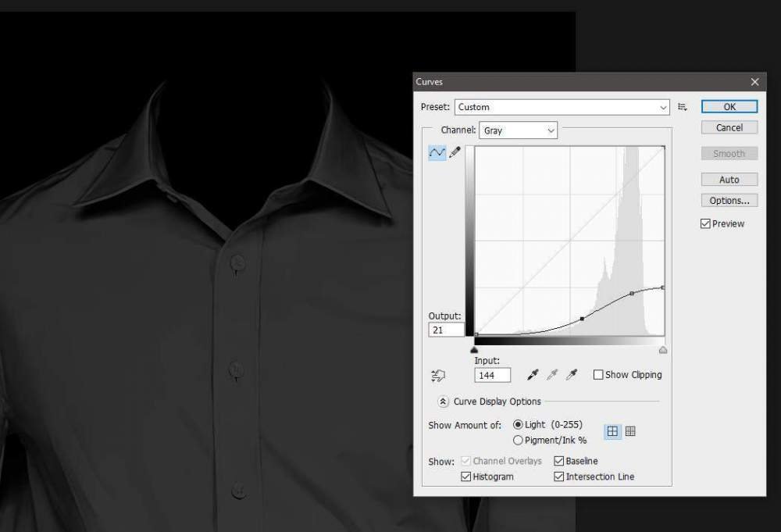
Task: Pick the white point eyedropper
Action: tap(572, 375)
